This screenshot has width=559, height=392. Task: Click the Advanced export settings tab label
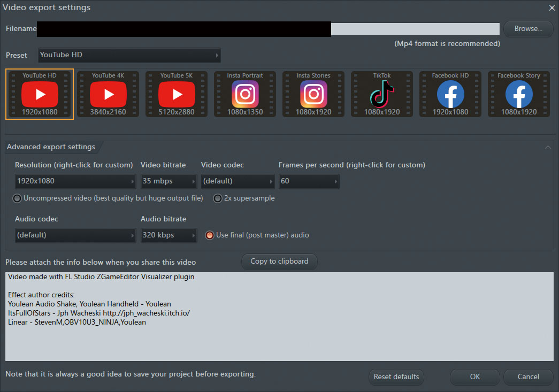click(x=51, y=147)
